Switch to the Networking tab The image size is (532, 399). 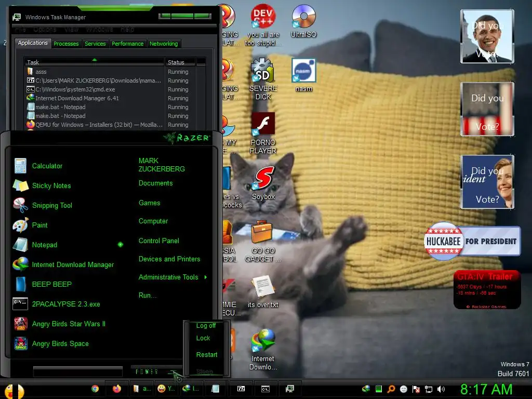pos(164,44)
